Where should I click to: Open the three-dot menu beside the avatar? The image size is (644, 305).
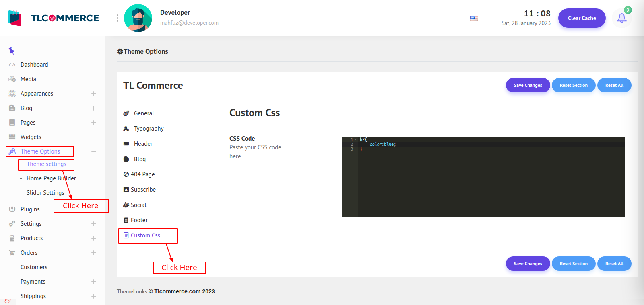[x=118, y=18]
